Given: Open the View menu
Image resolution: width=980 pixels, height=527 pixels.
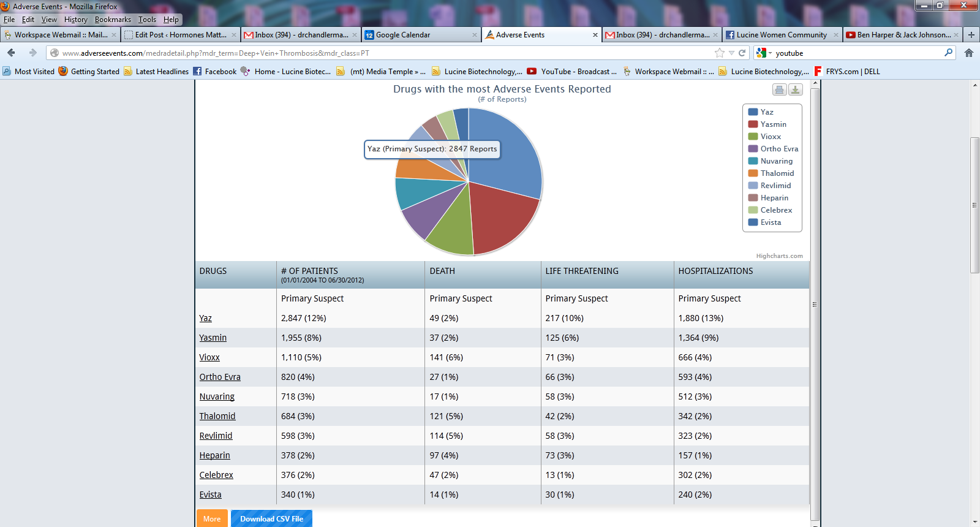Looking at the screenshot, I should coord(49,20).
